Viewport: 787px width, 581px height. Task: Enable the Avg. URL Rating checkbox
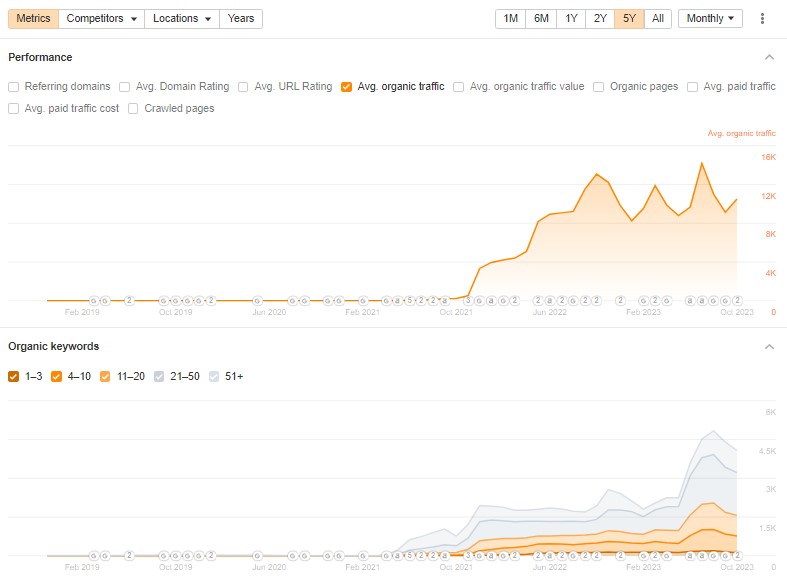243,87
